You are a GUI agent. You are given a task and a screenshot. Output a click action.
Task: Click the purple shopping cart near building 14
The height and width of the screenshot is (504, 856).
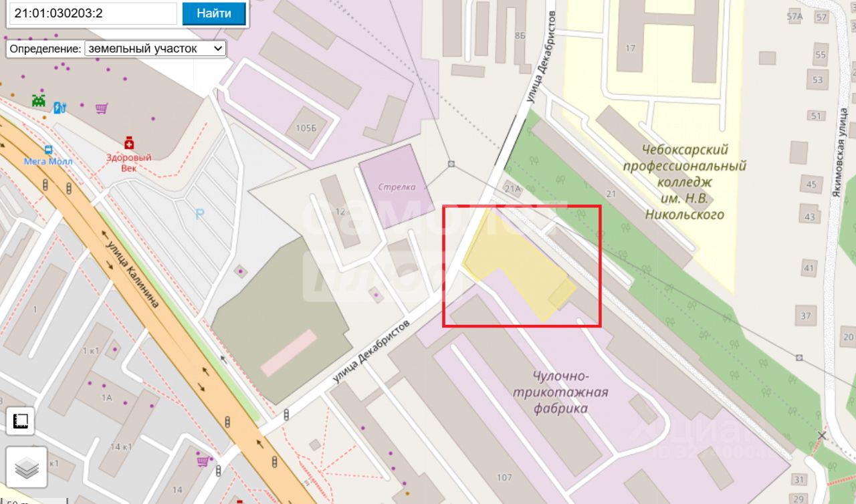coord(202,461)
